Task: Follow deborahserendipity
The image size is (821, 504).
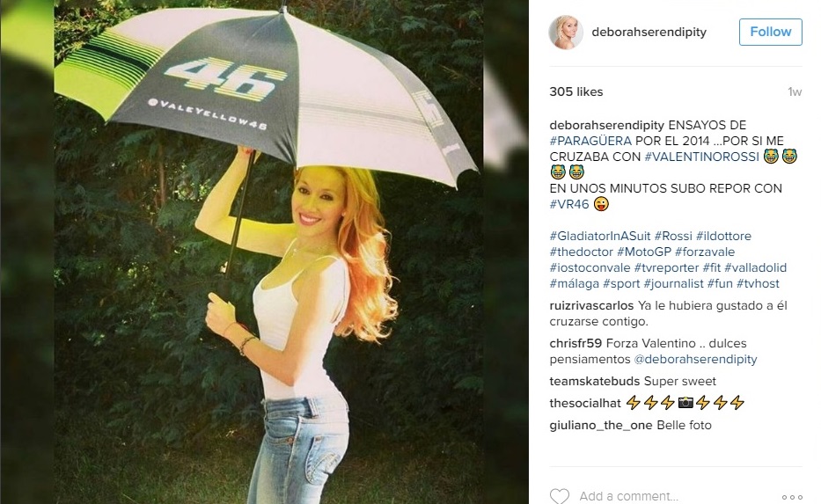Action: click(770, 32)
